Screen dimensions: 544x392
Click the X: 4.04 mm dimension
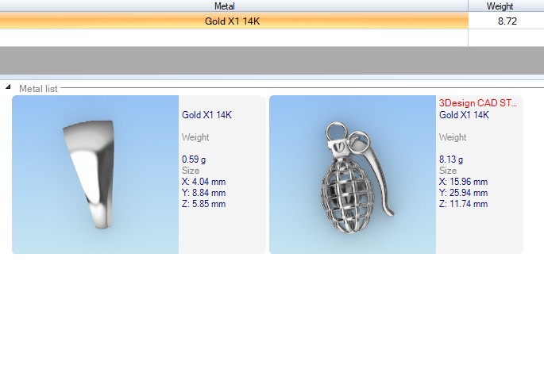(x=203, y=182)
